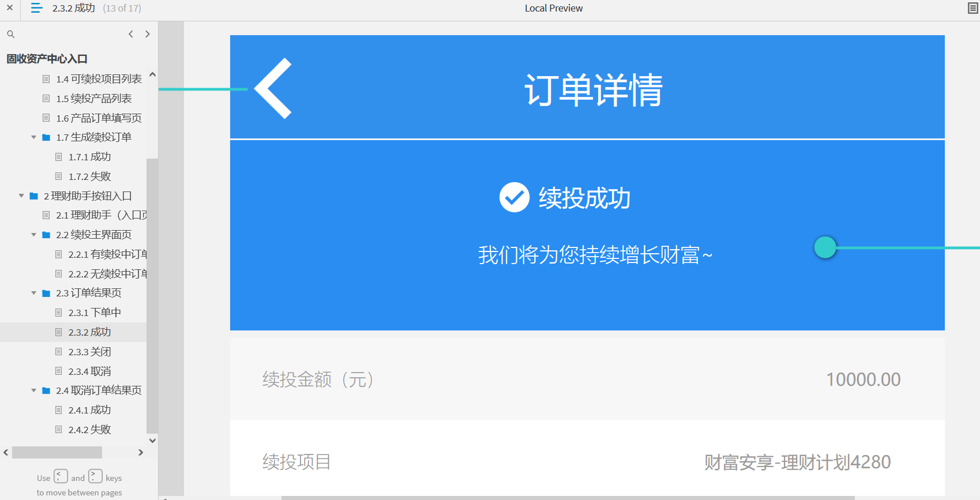Open the notes panel icon at top right
Viewport: 980px width, 500px height.
(973, 8)
